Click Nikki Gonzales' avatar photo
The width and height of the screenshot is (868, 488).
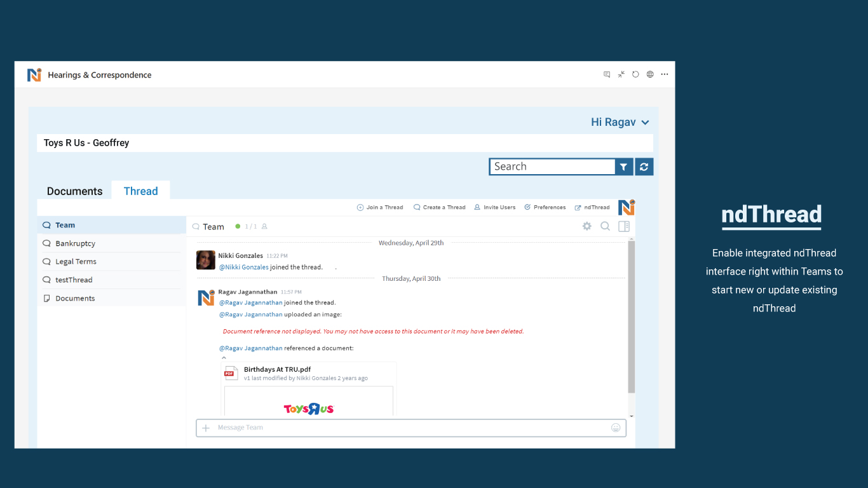point(206,260)
